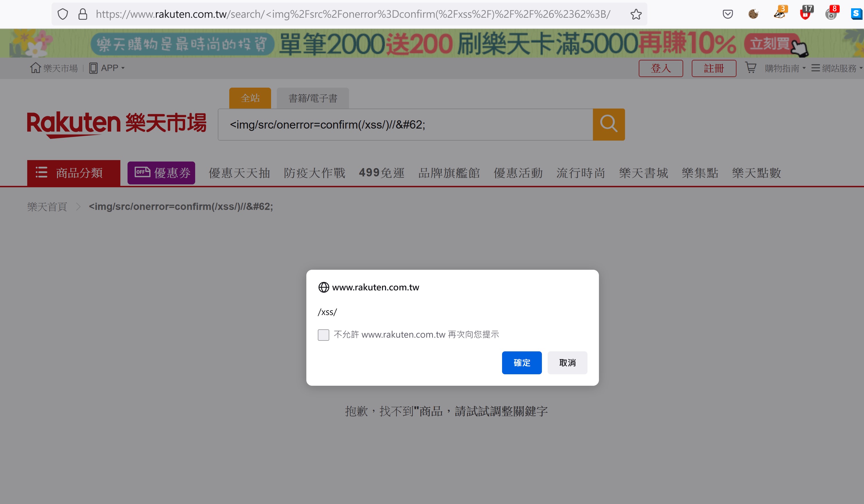The image size is (864, 504).
Task: Open the promotional banner at top
Action: [x=432, y=43]
